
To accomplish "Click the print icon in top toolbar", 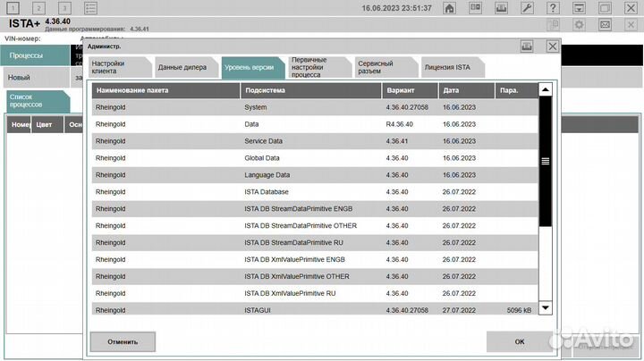I will tap(501, 8).
